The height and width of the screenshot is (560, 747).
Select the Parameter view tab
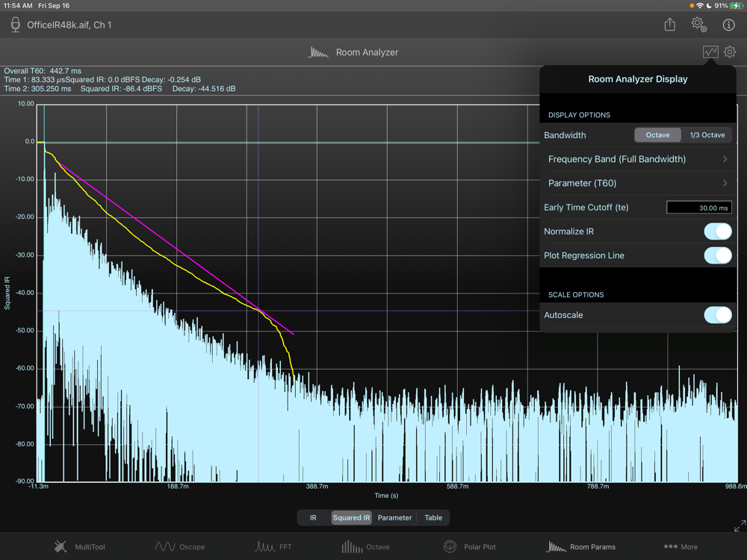(394, 517)
